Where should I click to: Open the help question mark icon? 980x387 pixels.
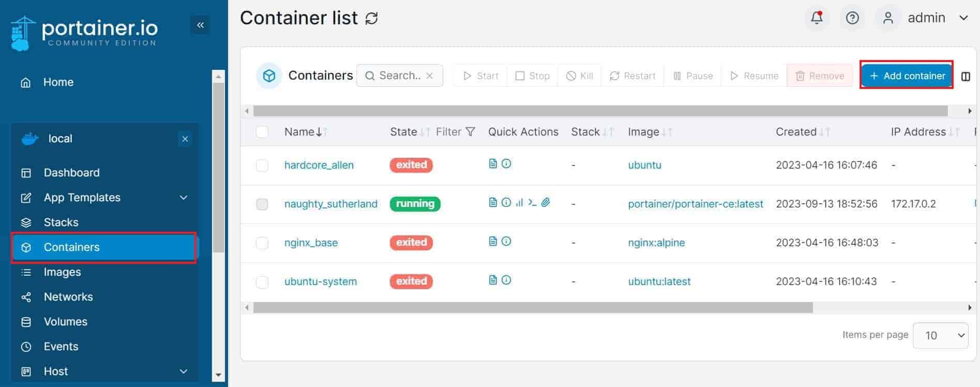tap(852, 18)
